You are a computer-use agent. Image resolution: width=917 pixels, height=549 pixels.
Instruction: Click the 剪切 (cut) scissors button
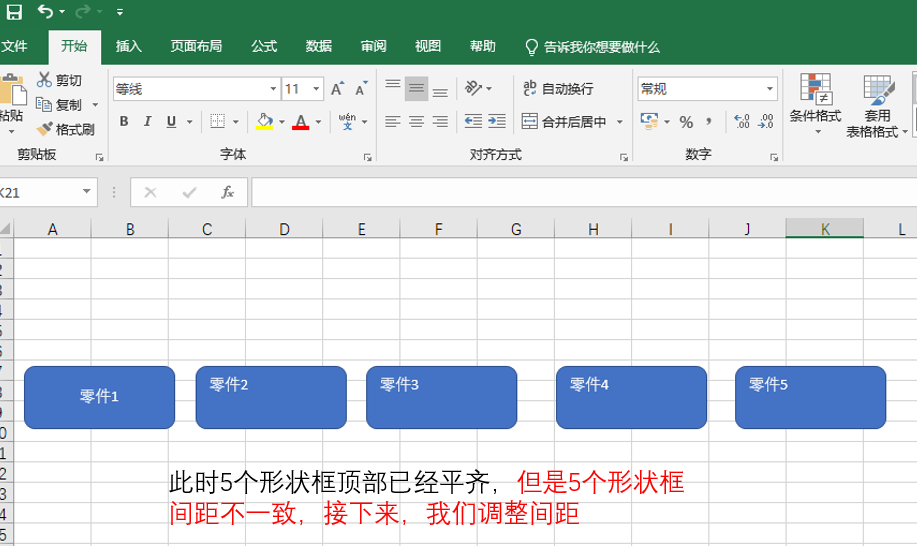click(59, 80)
